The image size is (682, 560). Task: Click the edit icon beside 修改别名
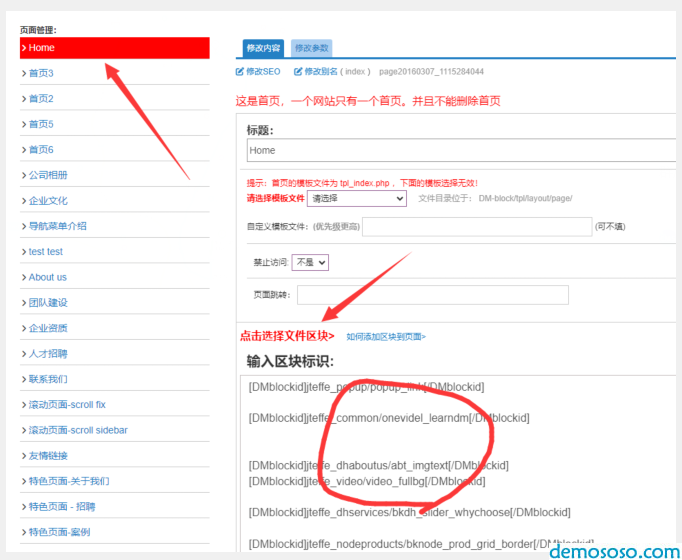point(298,72)
